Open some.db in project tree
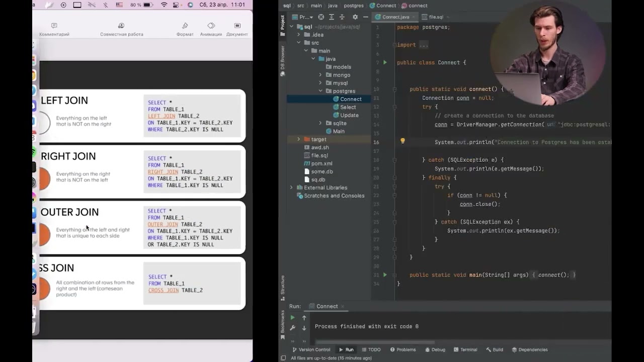 pos(318,171)
